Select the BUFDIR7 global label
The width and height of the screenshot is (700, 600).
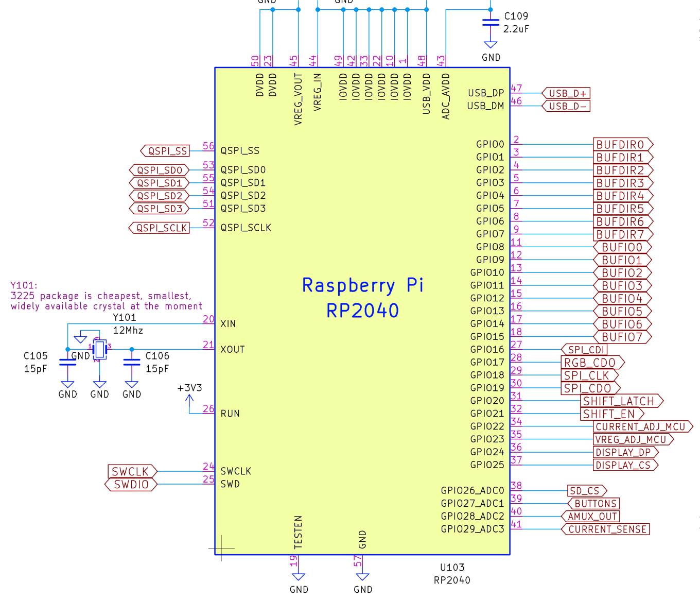pyautogui.click(x=623, y=234)
